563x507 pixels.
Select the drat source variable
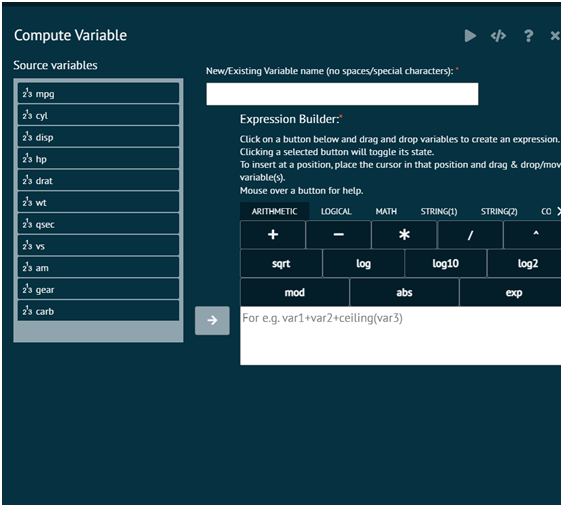[98, 181]
